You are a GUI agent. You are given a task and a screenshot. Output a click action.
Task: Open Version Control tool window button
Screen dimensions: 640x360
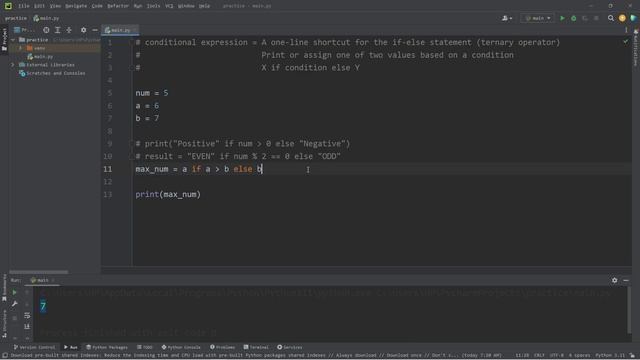pos(34,347)
